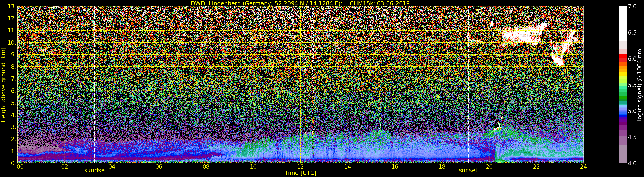644x177 pixels.
Task: Click the '14' time tick label
Action: [347, 166]
